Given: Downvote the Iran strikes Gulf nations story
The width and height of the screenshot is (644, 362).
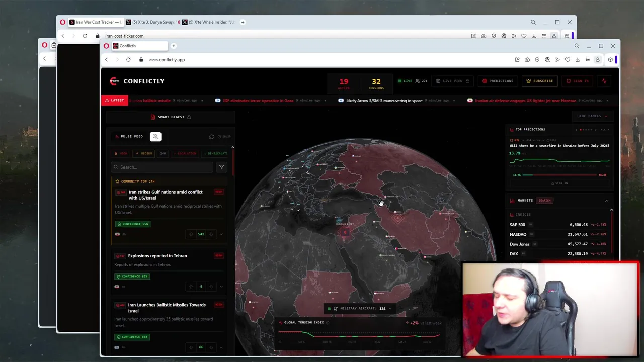Looking at the screenshot, I should (211, 234).
